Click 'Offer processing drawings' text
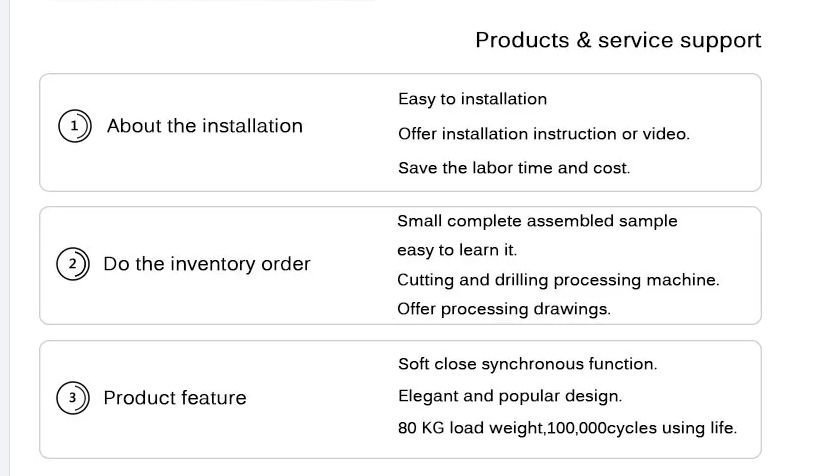 pyautogui.click(x=504, y=309)
